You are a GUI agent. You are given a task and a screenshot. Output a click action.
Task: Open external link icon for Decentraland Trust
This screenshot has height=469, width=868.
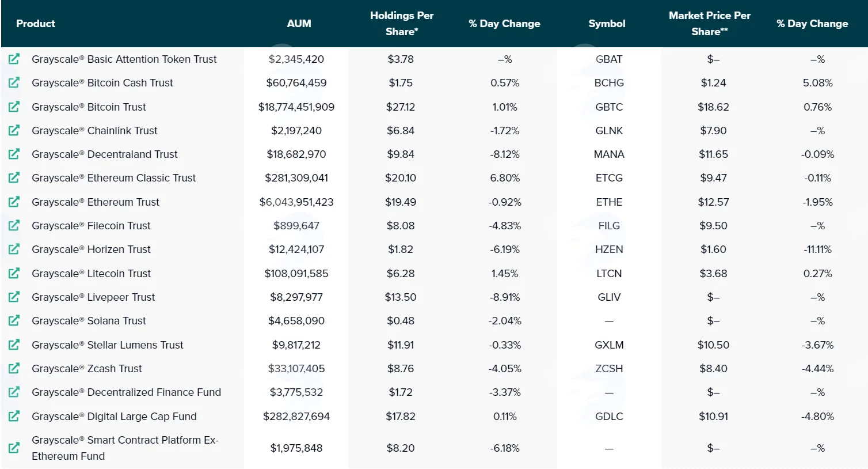pyautogui.click(x=14, y=154)
